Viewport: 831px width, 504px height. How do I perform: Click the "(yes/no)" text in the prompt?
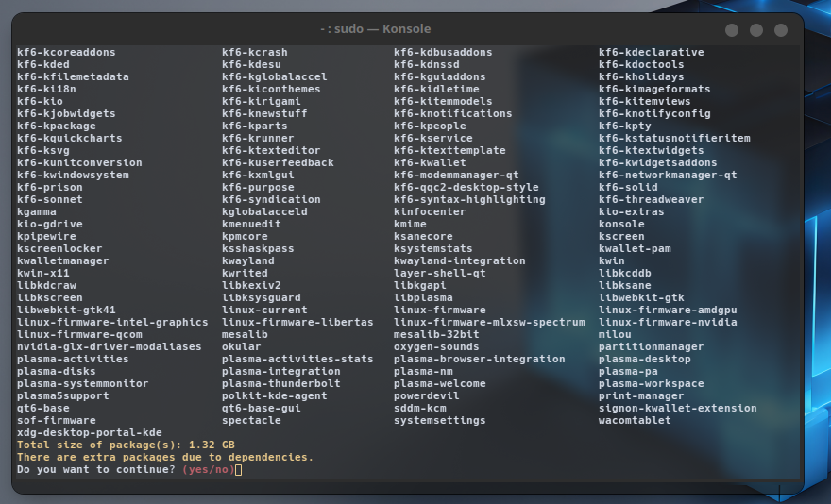(x=208, y=469)
